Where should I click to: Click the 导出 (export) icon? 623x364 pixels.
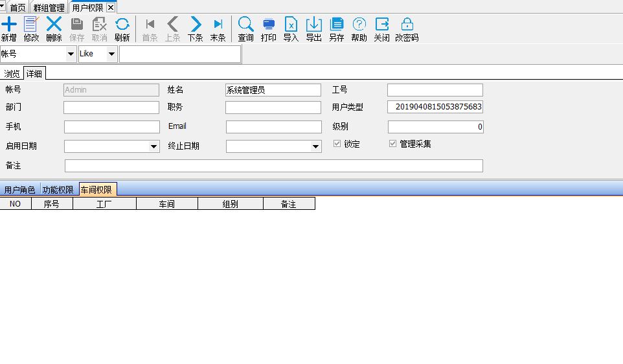pyautogui.click(x=313, y=25)
